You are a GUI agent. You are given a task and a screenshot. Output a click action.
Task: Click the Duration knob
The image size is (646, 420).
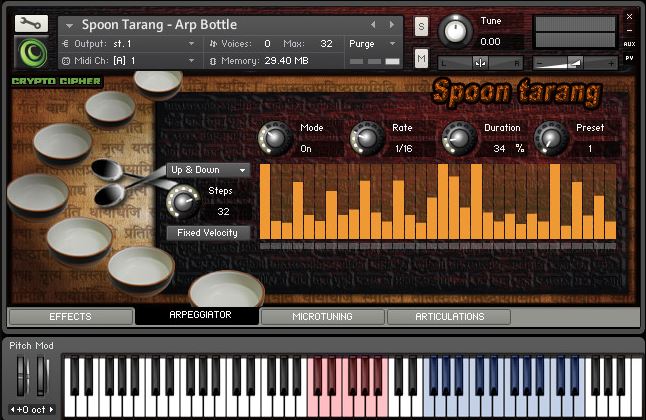(459, 138)
